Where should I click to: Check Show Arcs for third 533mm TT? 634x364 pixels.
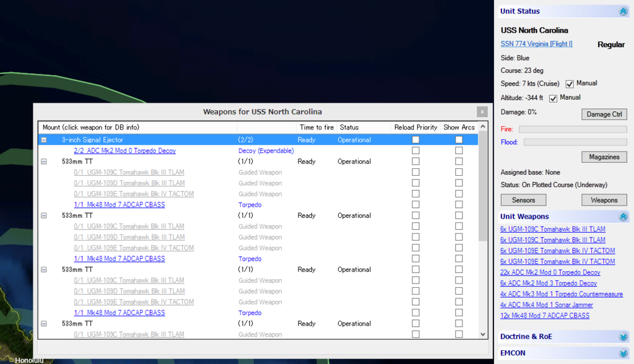[x=459, y=269]
